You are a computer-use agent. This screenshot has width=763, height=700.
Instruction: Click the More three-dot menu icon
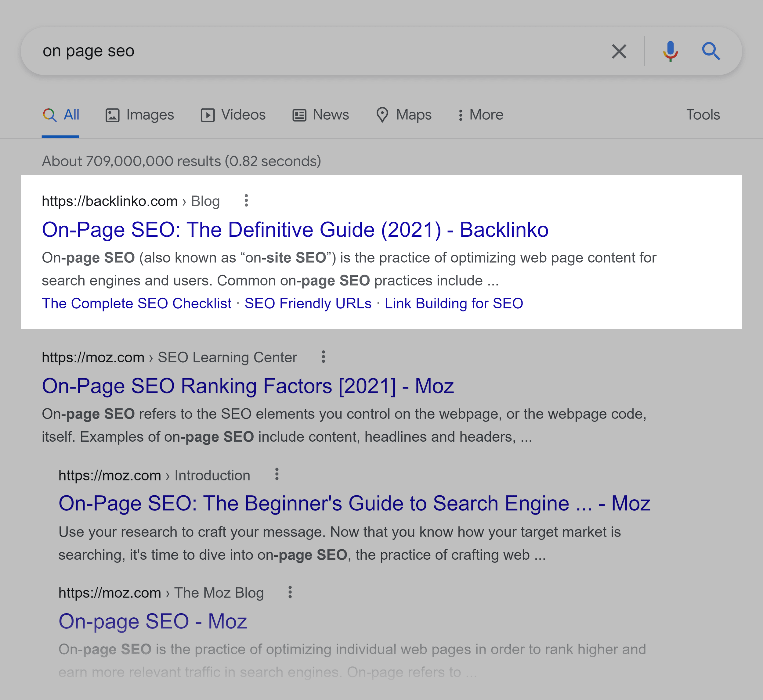click(x=246, y=201)
